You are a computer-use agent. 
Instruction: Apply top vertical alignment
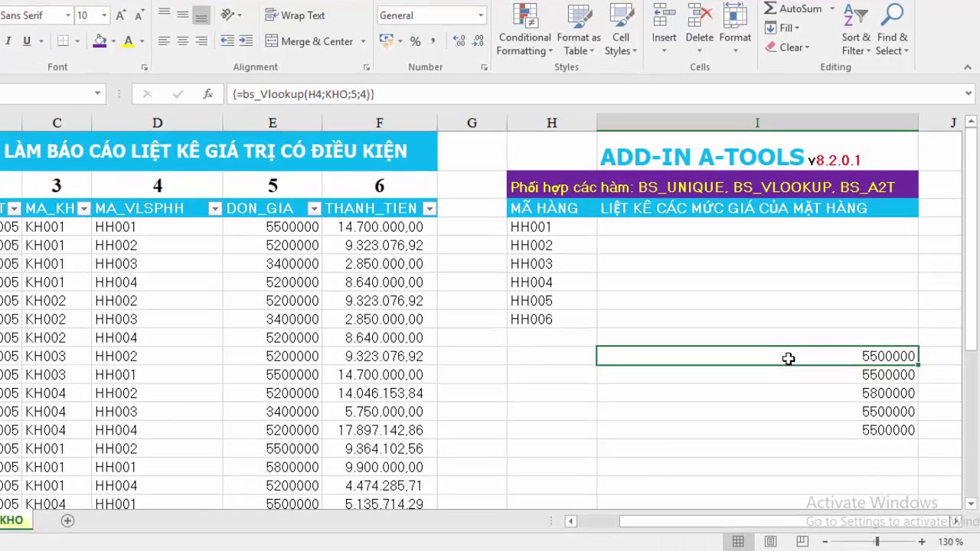[x=164, y=15]
